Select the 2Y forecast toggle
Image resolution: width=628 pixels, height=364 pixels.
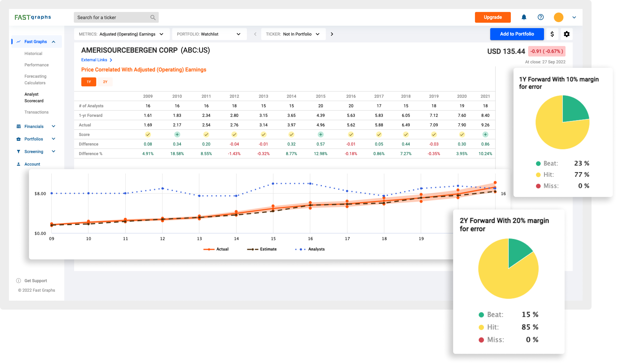[x=105, y=82]
